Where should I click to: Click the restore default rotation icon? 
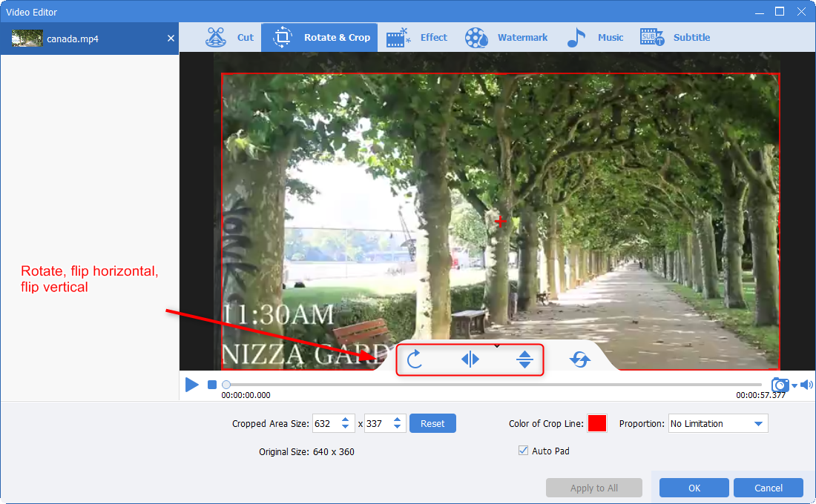tap(579, 359)
